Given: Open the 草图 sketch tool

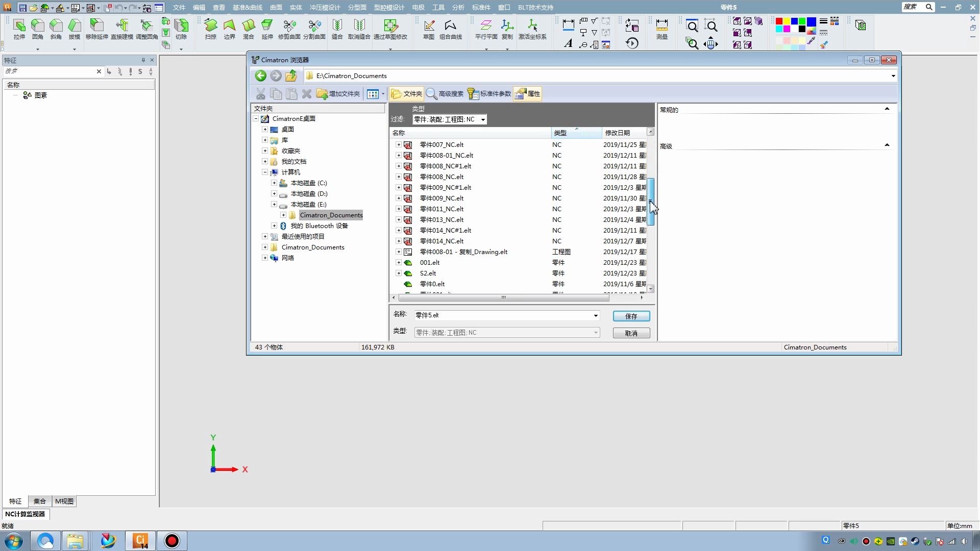Looking at the screenshot, I should point(429,26).
